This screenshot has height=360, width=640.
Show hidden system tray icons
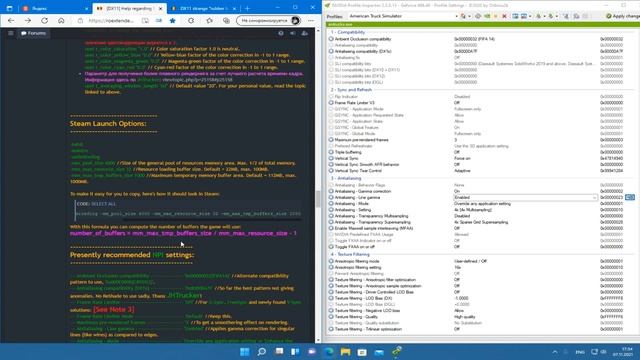coord(555,352)
